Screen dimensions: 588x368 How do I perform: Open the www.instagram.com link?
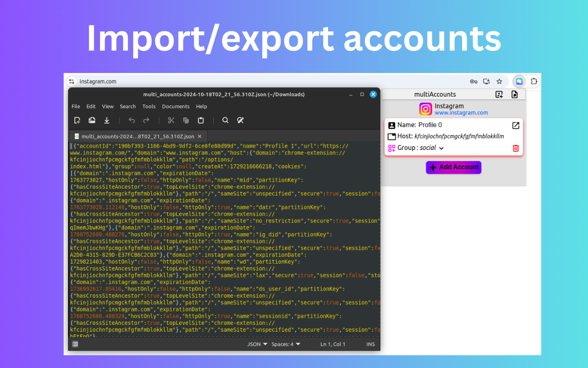pyautogui.click(x=461, y=113)
